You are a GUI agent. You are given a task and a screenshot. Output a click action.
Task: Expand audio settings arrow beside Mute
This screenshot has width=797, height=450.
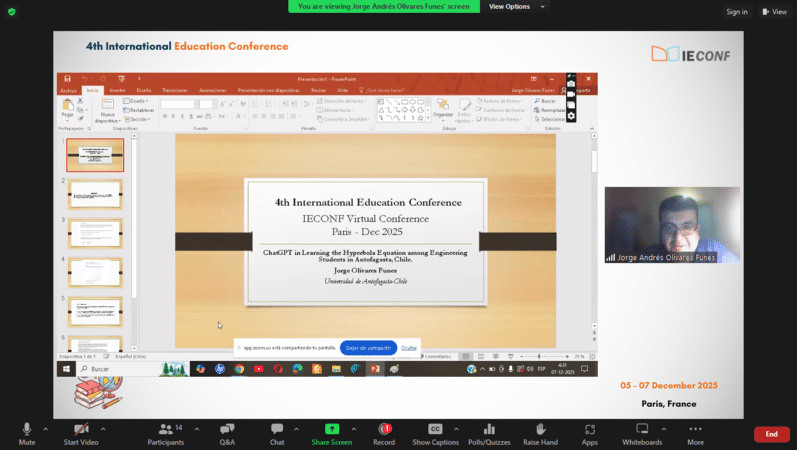45,428
